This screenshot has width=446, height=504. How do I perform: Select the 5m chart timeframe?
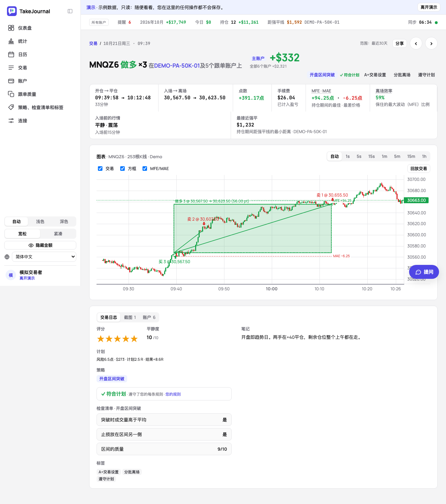[x=397, y=156]
